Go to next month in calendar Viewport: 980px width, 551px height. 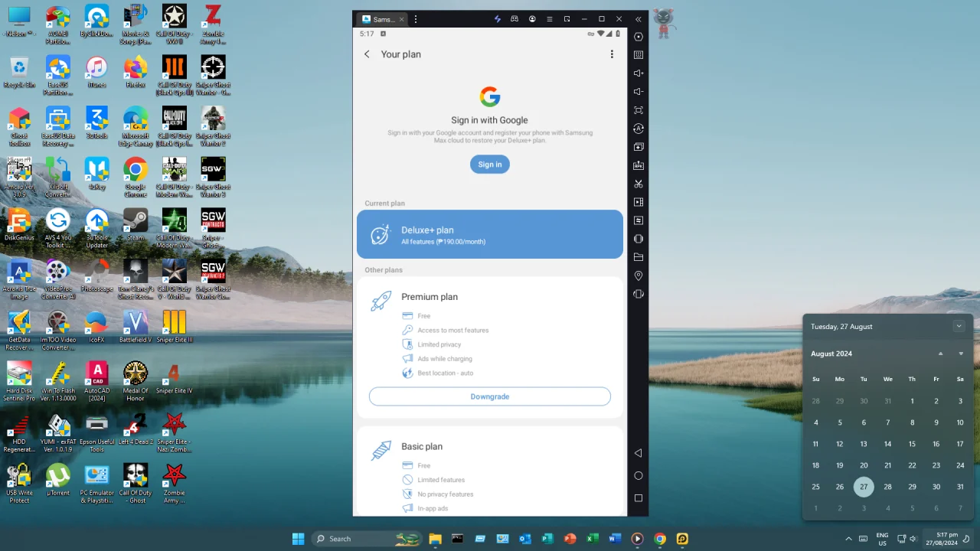(961, 354)
